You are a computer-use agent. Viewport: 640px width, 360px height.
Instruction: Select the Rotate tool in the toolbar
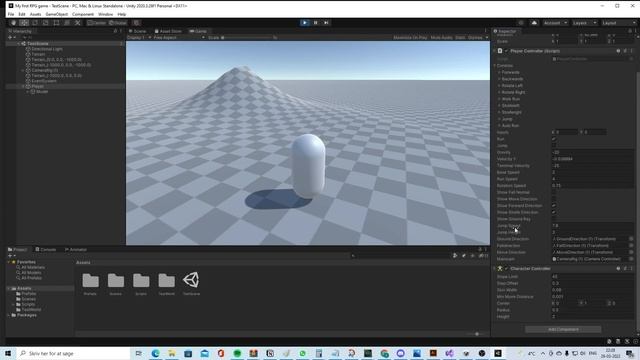pyautogui.click(x=35, y=23)
